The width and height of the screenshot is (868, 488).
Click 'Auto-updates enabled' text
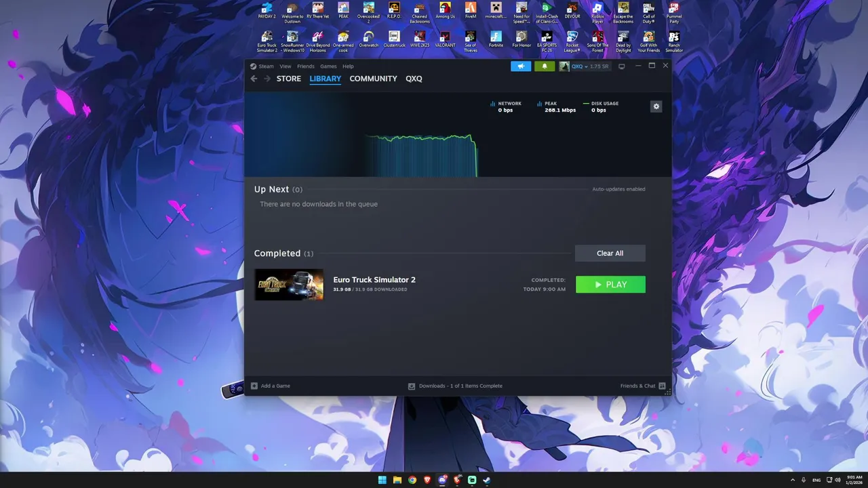point(618,189)
